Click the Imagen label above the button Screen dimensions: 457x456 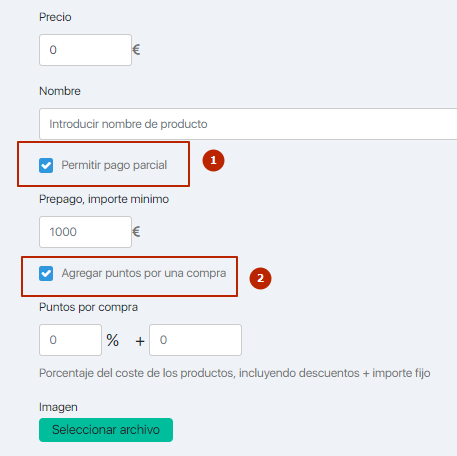tap(58, 407)
